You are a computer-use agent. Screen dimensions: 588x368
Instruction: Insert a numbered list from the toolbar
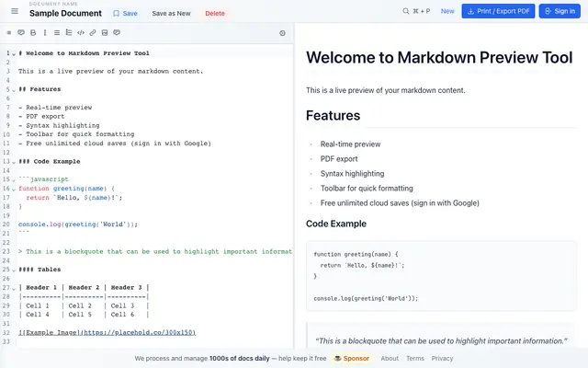click(x=69, y=33)
